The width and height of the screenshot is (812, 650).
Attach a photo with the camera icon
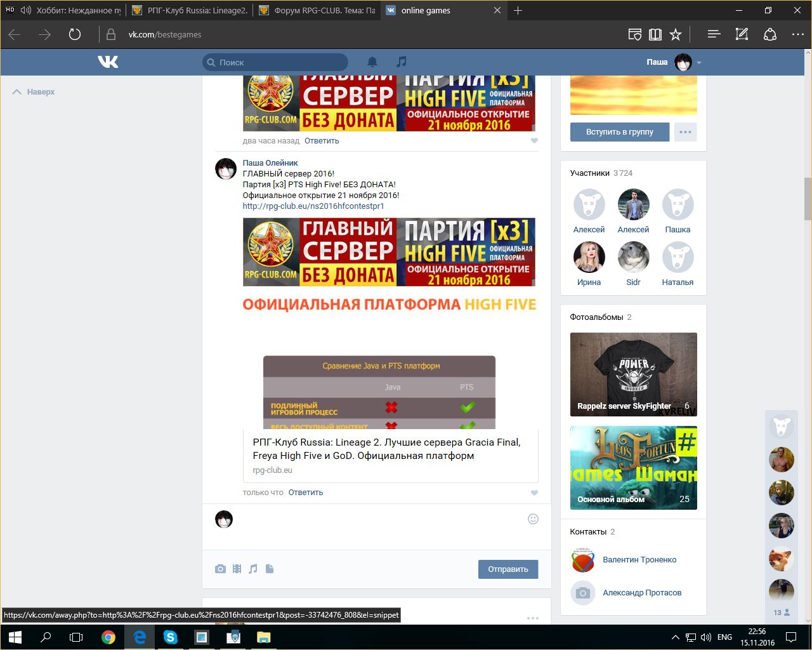click(x=220, y=569)
